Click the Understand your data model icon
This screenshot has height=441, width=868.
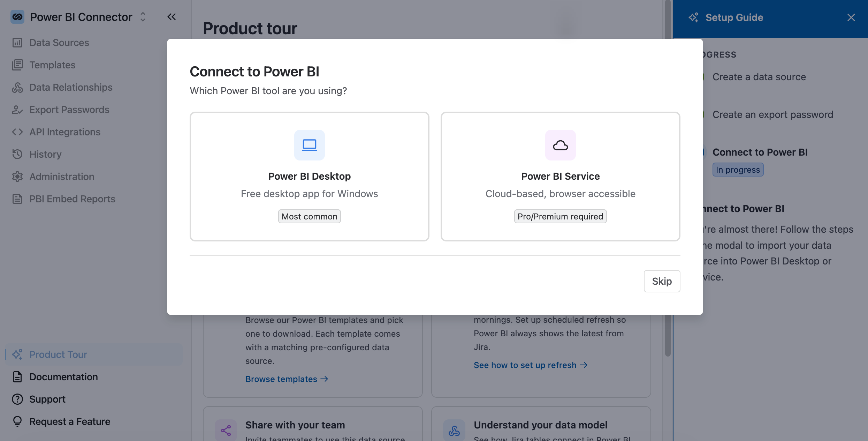coord(454,430)
